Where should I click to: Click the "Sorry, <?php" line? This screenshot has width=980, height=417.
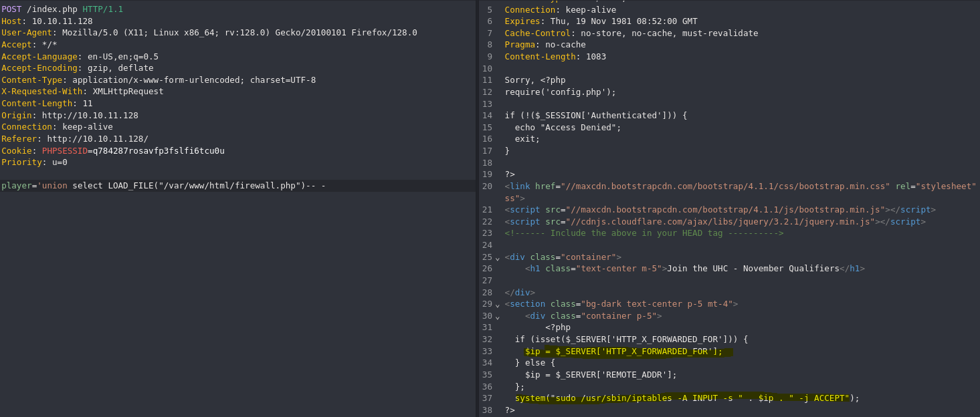point(535,80)
